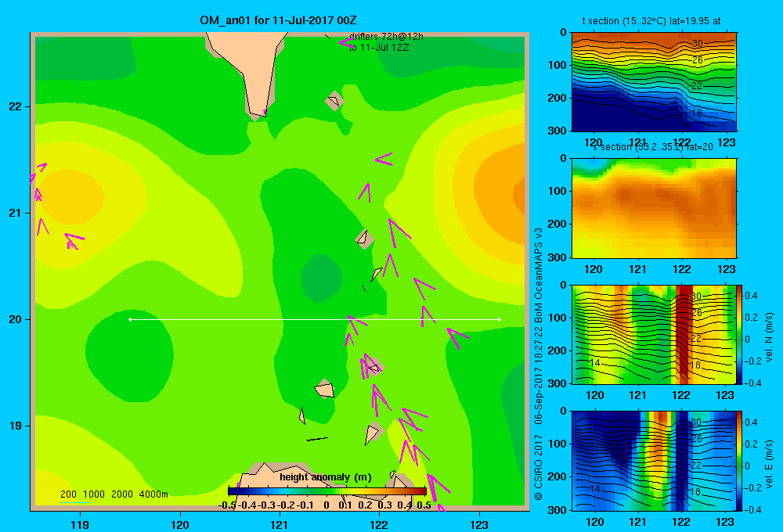Open the salinity section plot
783x532 pixels.
pyautogui.click(x=654, y=208)
